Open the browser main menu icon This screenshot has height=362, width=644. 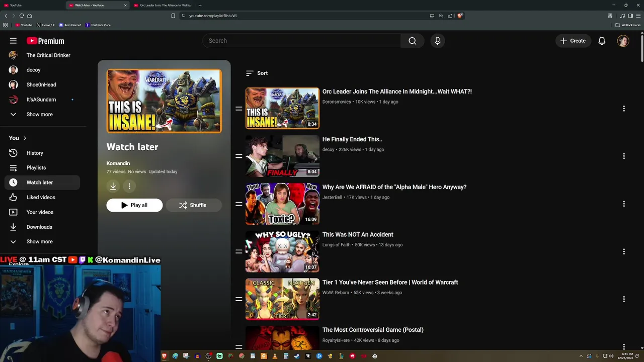638,16
